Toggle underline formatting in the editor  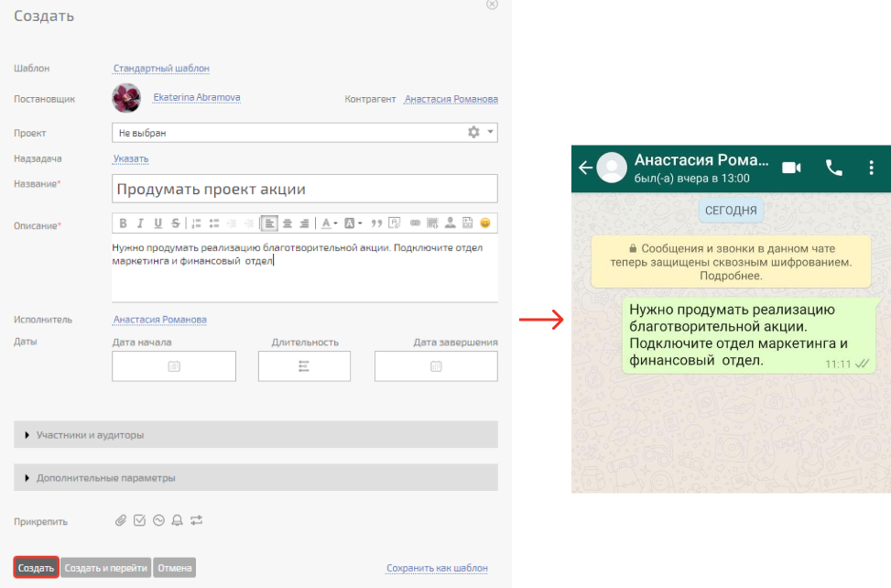(x=158, y=223)
